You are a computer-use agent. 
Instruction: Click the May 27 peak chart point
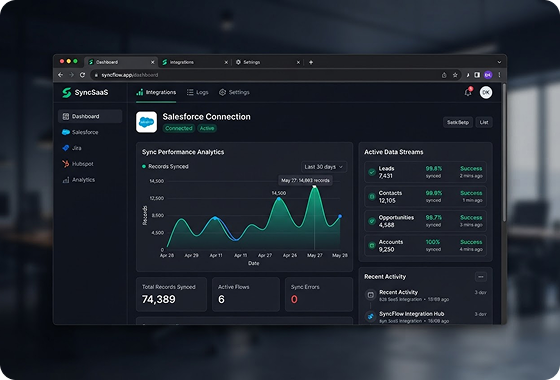(x=315, y=186)
